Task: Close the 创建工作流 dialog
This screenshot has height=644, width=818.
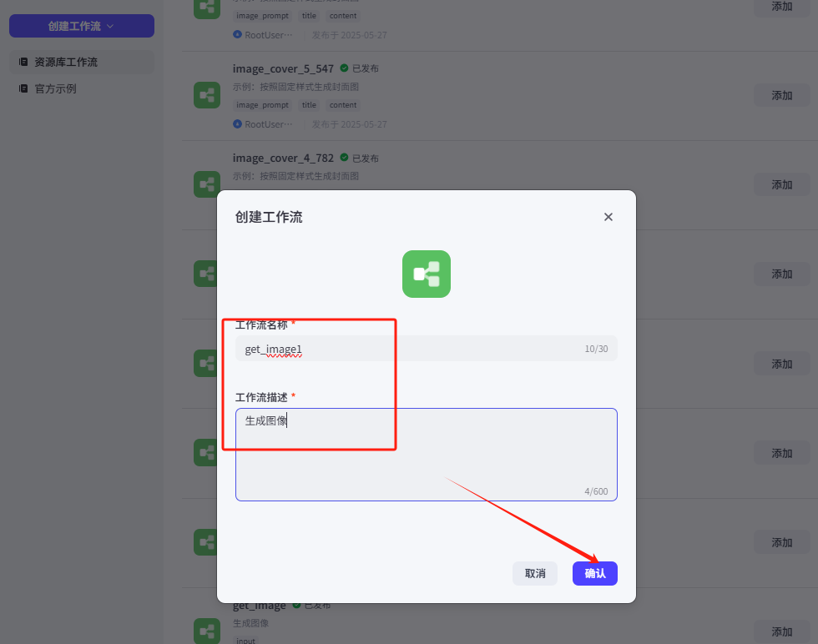Action: [x=608, y=217]
